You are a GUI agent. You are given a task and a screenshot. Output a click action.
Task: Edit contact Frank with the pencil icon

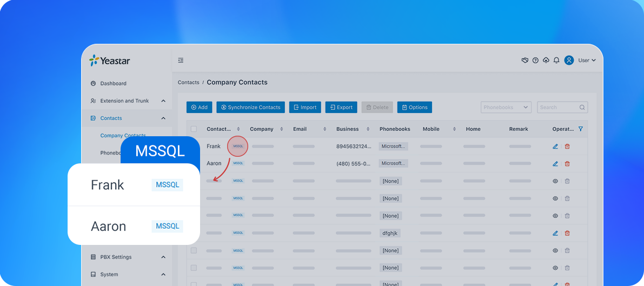[555, 147]
